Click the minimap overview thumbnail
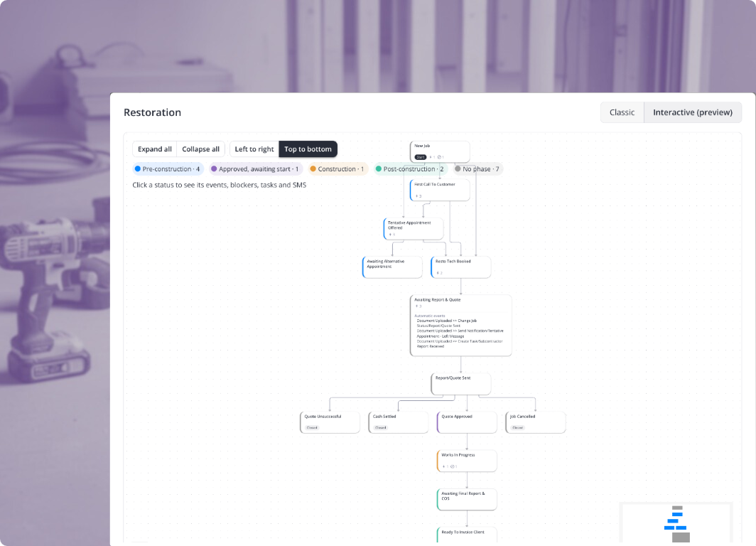The width and height of the screenshot is (756, 546). 676,523
